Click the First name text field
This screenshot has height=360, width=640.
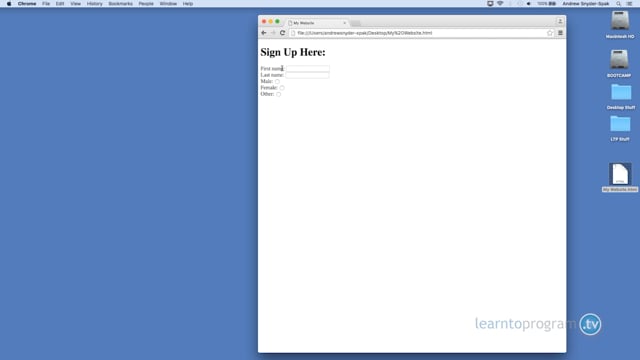308,69
